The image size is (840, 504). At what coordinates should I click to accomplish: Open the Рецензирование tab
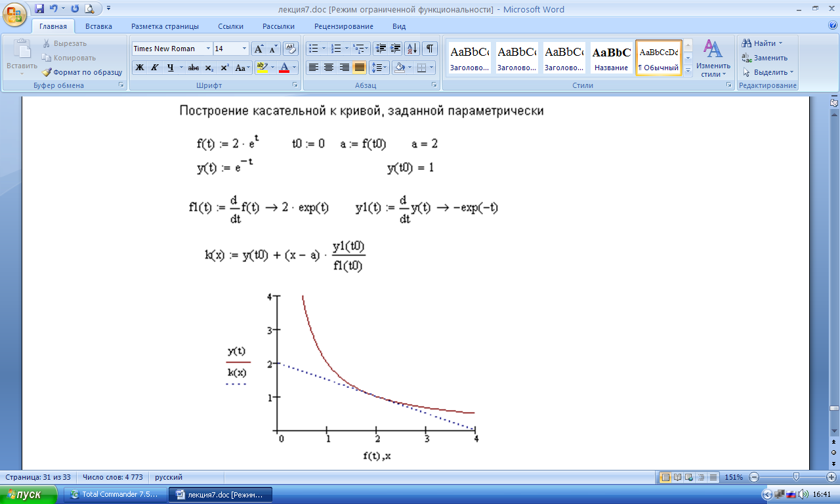point(344,26)
